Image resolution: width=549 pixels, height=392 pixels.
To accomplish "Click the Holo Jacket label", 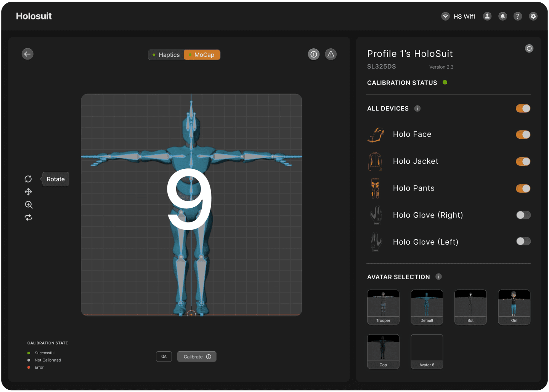I will [x=416, y=162].
